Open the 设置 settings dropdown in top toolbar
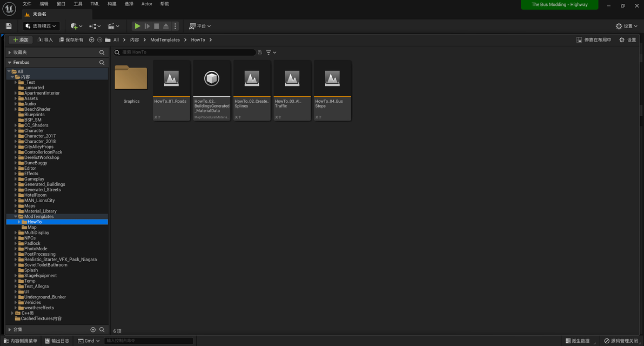The image size is (644, 346). [x=627, y=26]
